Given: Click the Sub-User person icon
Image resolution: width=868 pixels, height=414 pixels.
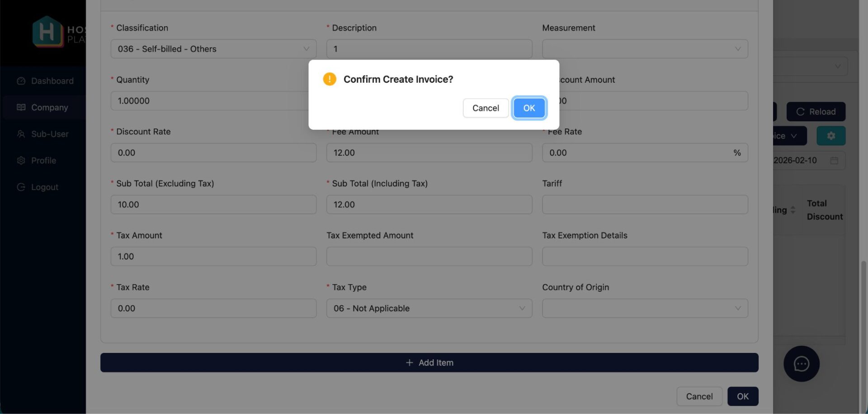Looking at the screenshot, I should pos(21,134).
